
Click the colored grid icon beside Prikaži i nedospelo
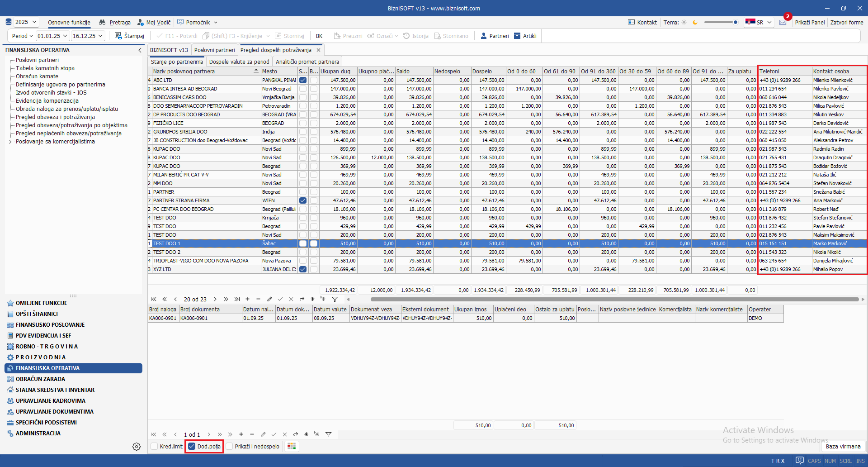point(292,446)
